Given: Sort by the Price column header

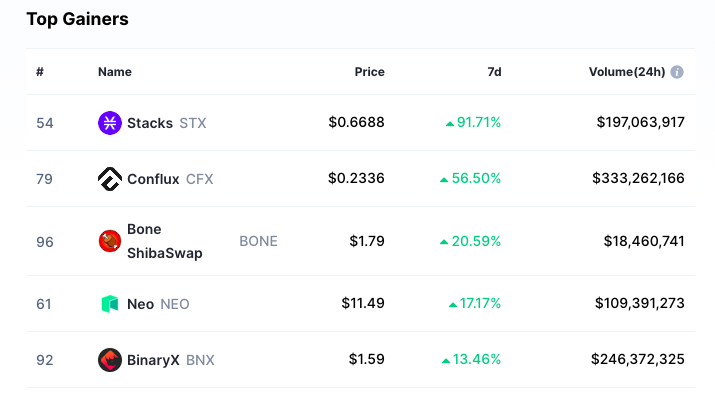Looking at the screenshot, I should click(x=369, y=72).
